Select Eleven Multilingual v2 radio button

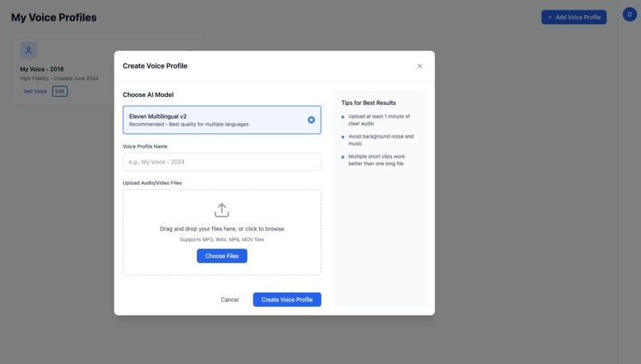(311, 120)
